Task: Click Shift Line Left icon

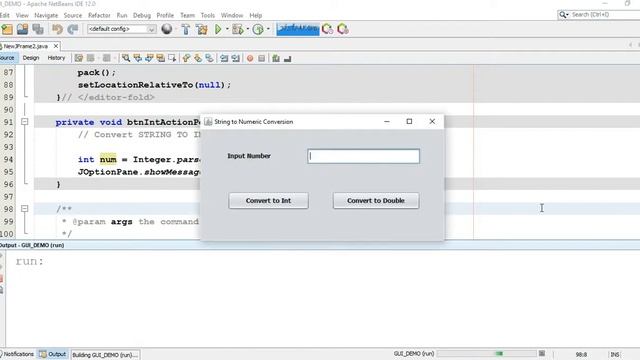Action: [x=224, y=58]
